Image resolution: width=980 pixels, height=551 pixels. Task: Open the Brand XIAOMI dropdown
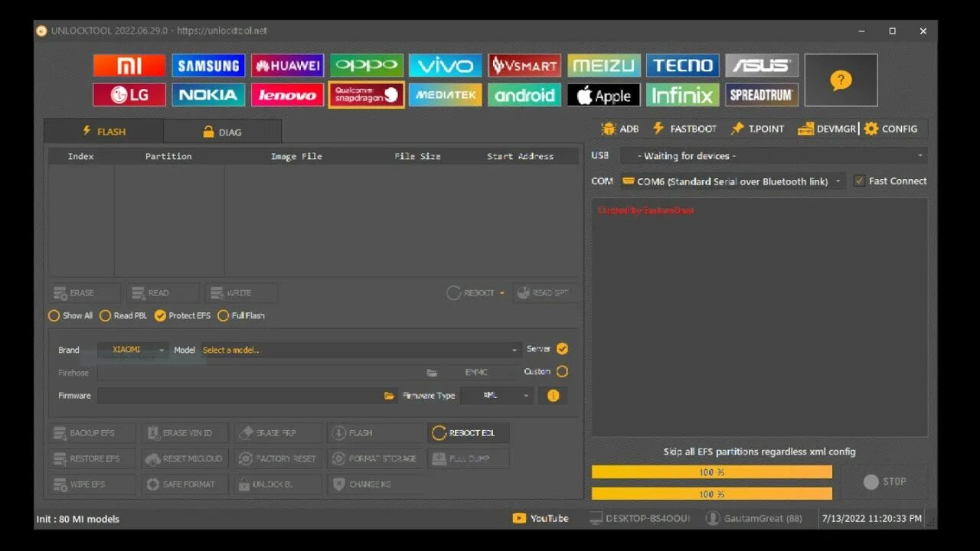tap(132, 350)
